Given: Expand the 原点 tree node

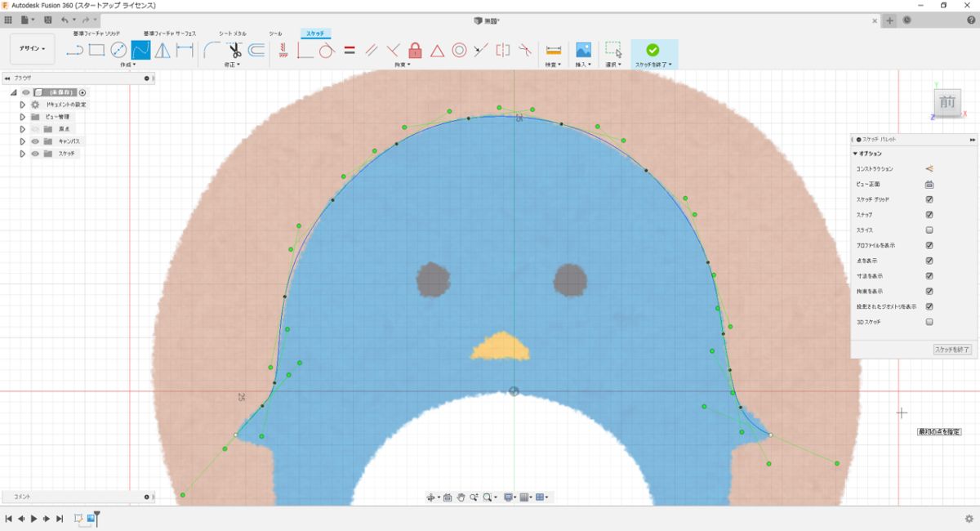Looking at the screenshot, I should (x=23, y=129).
